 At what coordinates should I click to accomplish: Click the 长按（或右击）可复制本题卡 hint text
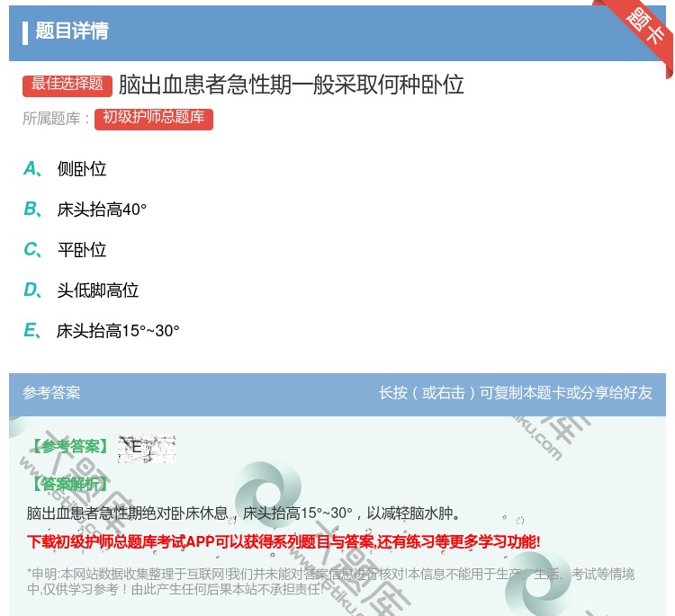tap(516, 392)
